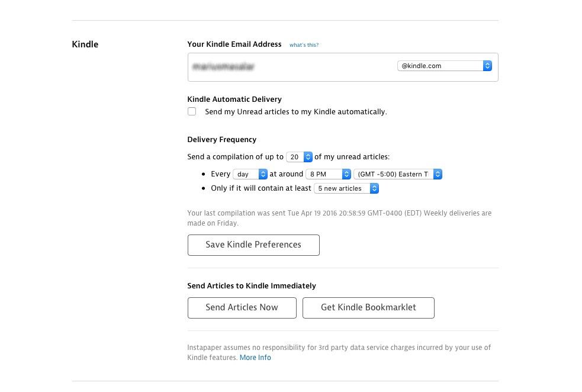The width and height of the screenshot is (582, 392).
Task: Open the "what's this?" help link
Action: coord(304,45)
